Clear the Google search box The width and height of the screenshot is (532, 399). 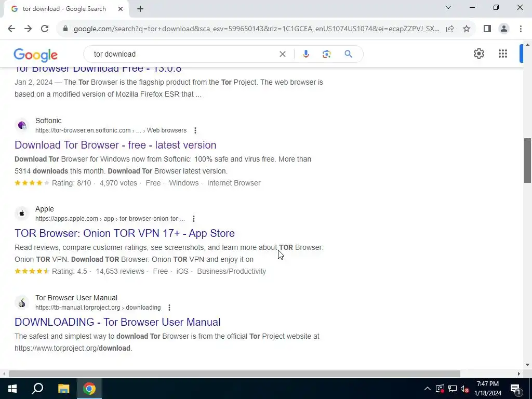coord(282,54)
